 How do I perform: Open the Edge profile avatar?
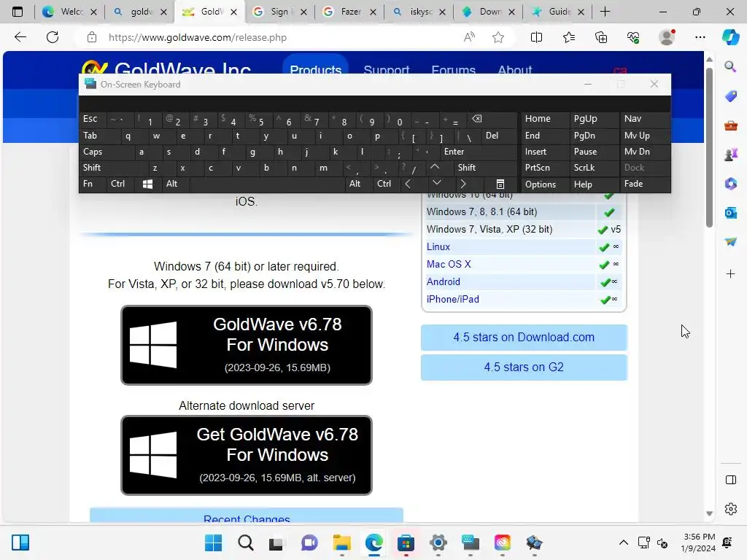pyautogui.click(x=667, y=37)
